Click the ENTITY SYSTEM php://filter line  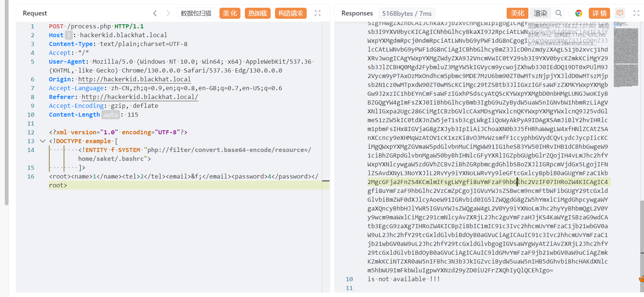click(x=194, y=154)
